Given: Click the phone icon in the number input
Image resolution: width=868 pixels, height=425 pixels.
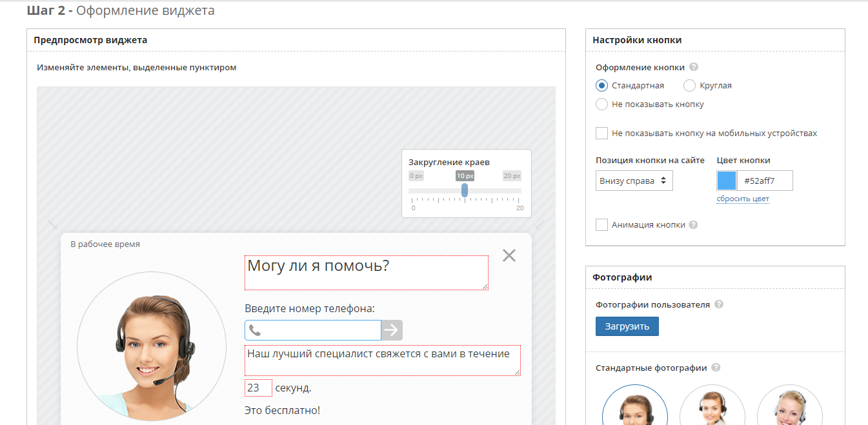Looking at the screenshot, I should click(254, 330).
